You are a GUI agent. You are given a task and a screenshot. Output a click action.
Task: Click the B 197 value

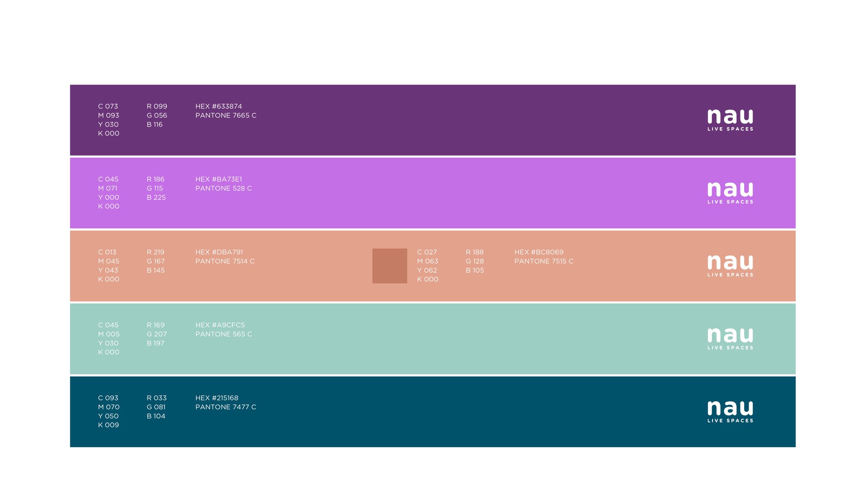click(x=156, y=343)
